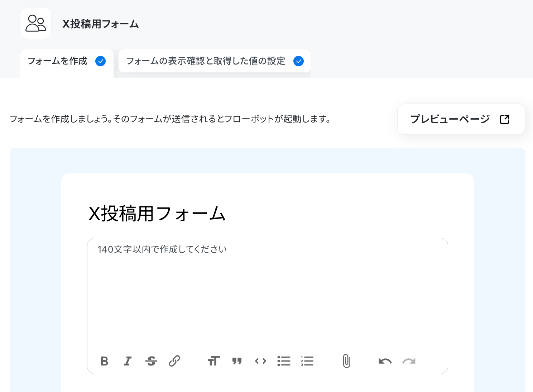Insert a hyperlink with link icon
This screenshot has width=533, height=392.
174,361
